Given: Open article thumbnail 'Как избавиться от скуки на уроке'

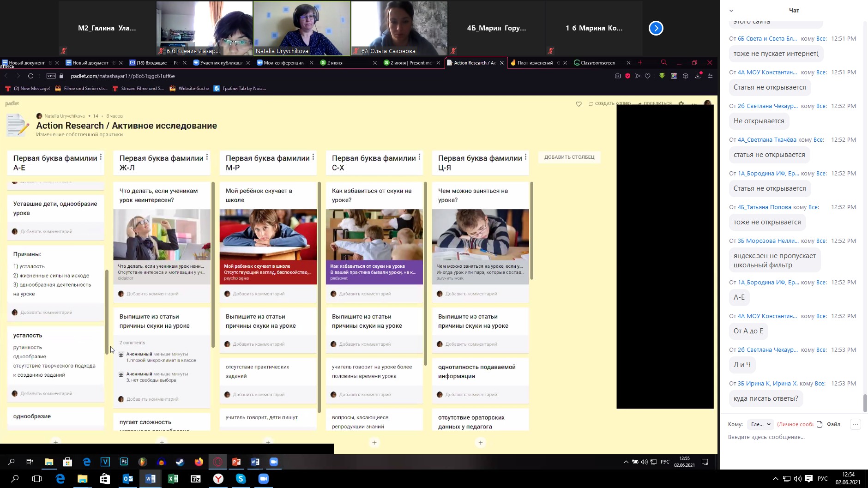Looking at the screenshot, I should coord(374,247).
